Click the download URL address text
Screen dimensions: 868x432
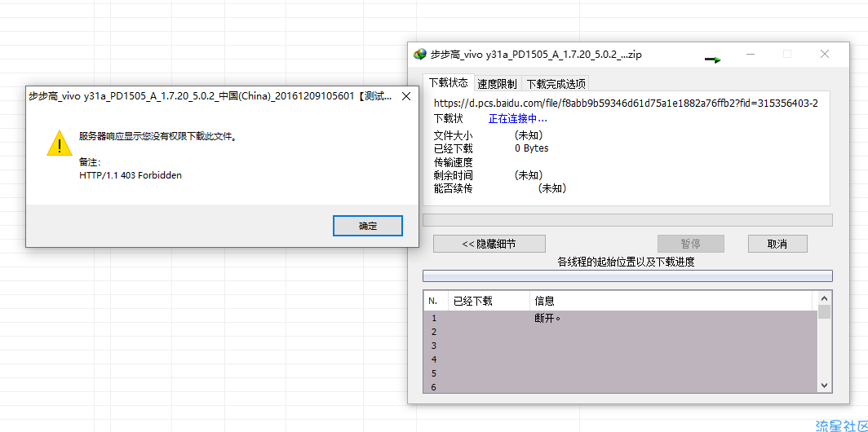click(625, 104)
